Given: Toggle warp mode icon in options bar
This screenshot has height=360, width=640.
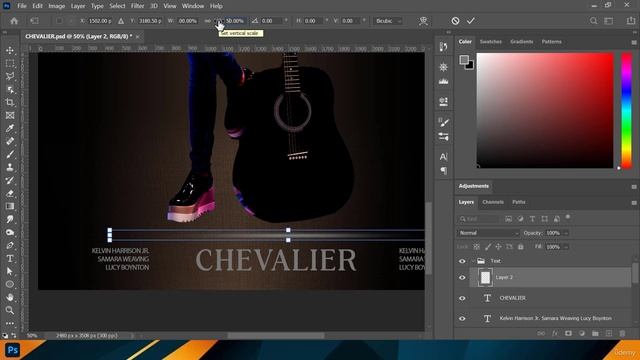Looking at the screenshot, I should point(423,21).
